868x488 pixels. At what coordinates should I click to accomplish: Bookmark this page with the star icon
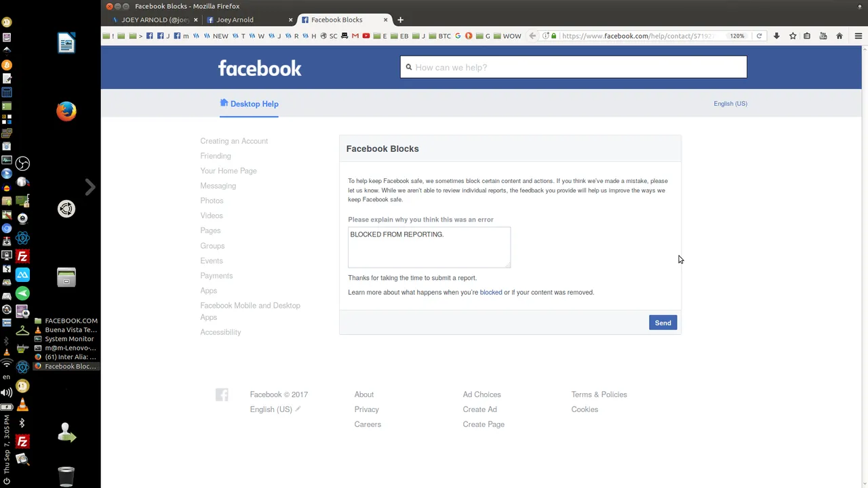click(x=793, y=36)
